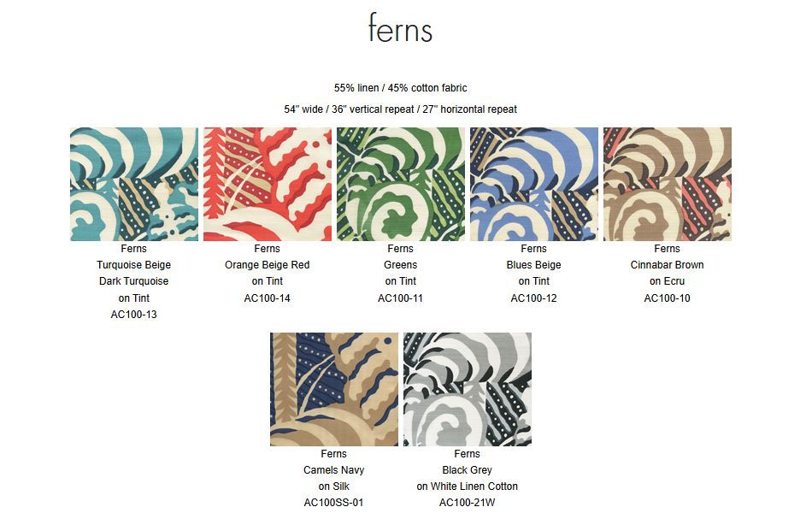This screenshot has height=513, width=812.
Task: Select the Orange Beige Red caption
Action: point(268,265)
